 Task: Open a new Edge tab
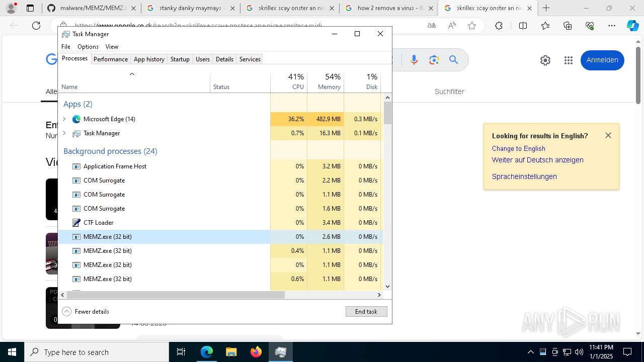(x=546, y=8)
